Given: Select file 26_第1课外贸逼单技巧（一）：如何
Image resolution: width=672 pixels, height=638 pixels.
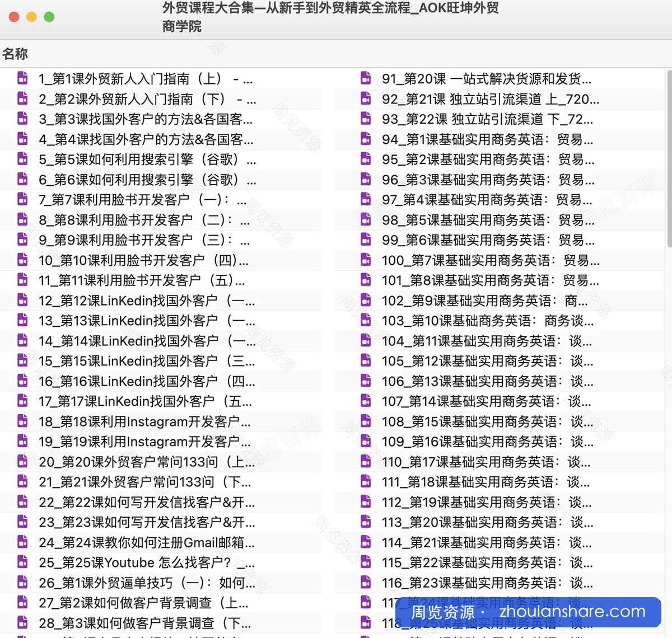Looking at the screenshot, I should click(147, 583).
